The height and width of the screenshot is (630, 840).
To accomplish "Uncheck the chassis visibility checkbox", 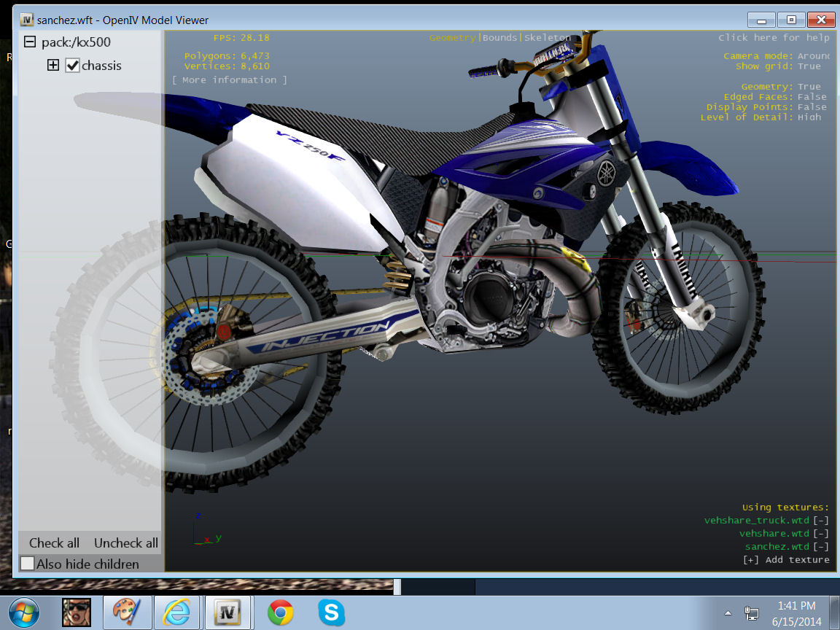I will click(x=73, y=66).
